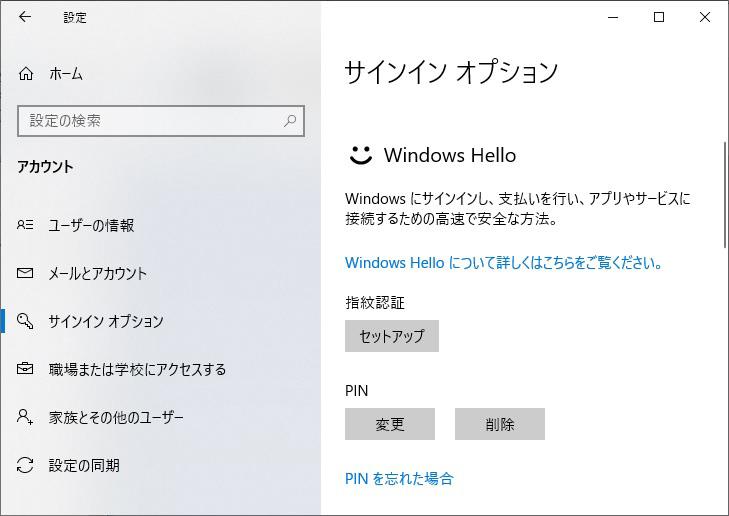Click the Windows Hello smiley icon
The image size is (729, 516).
359,155
